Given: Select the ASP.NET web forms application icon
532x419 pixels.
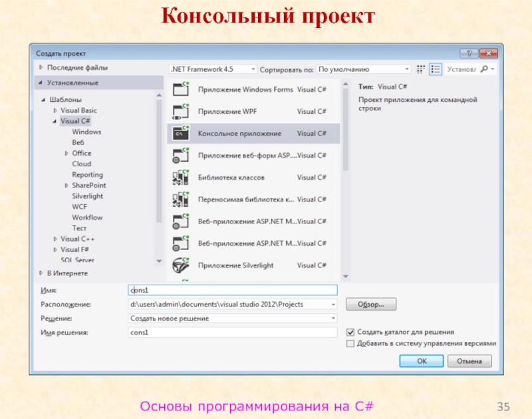Looking at the screenshot, I should click(180, 156).
